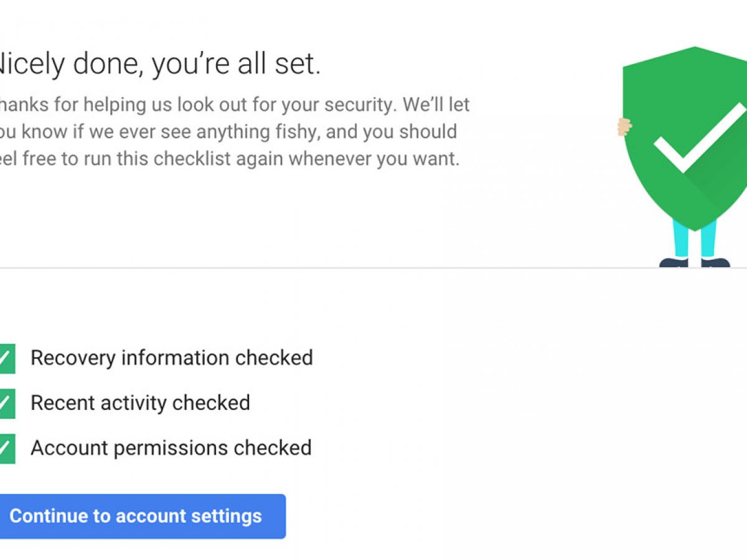Toggle the Recent activity green checkbox
This screenshot has width=747, height=560.
point(6,403)
